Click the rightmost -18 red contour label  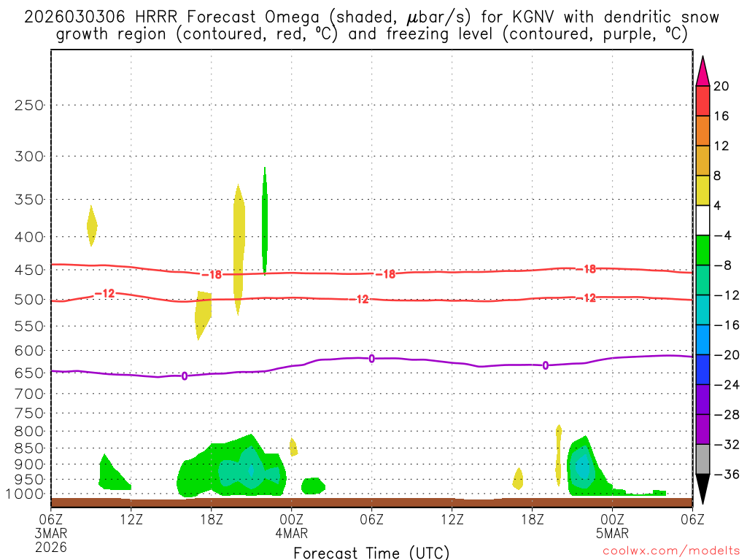pos(587,269)
